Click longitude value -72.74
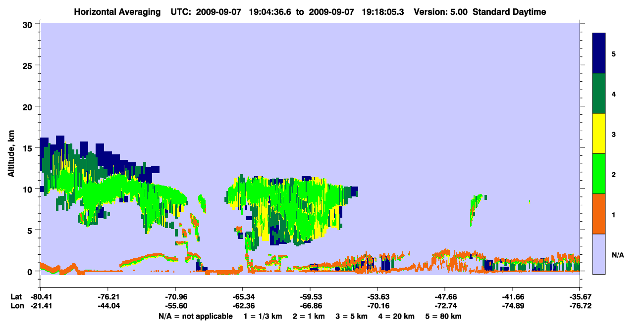The width and height of the screenshot is (644, 330). tap(445, 306)
